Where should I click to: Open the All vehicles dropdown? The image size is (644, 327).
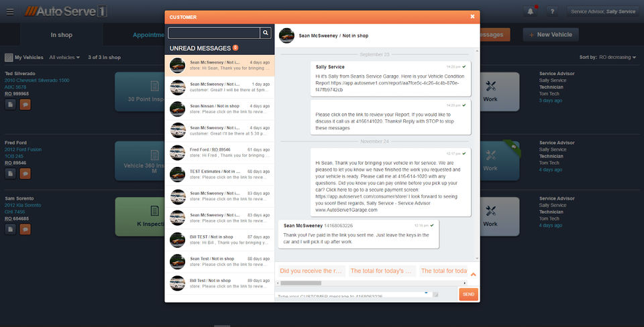coord(64,58)
